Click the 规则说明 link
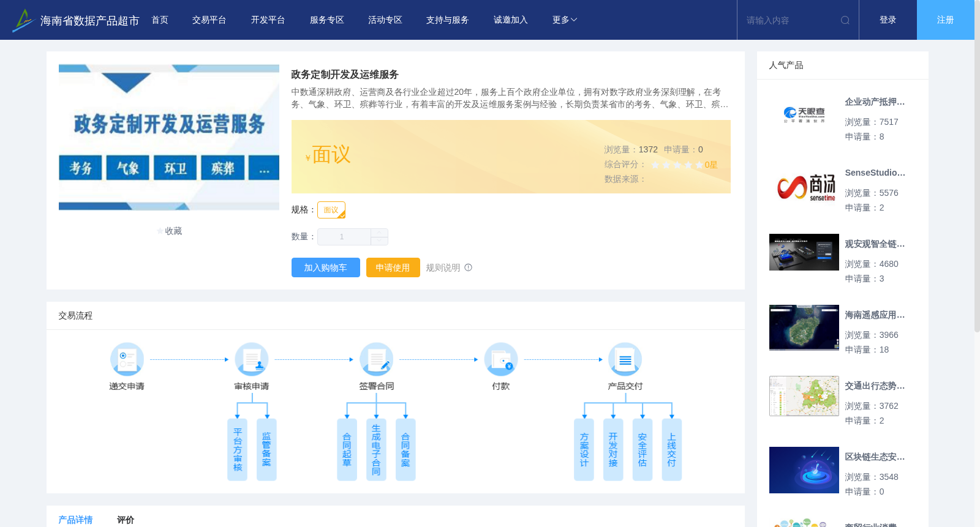The width and height of the screenshot is (980, 527). click(443, 267)
